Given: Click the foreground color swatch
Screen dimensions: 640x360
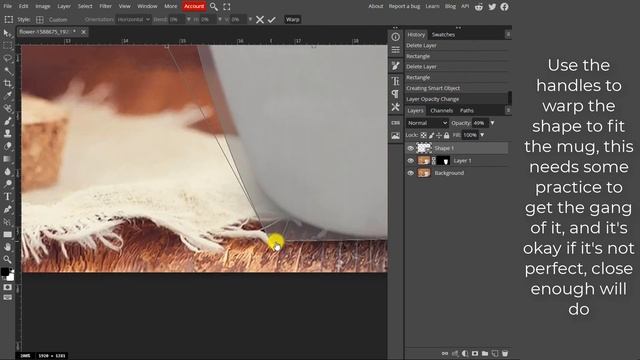Looking at the screenshot, I should 5,272.
